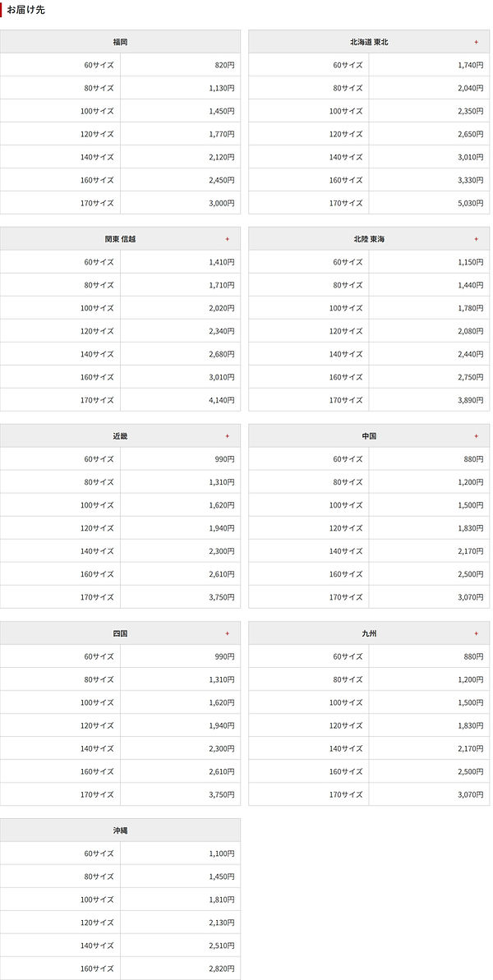Select the 関東 信越 header label
Screen dimensions: 493x980
[120, 239]
